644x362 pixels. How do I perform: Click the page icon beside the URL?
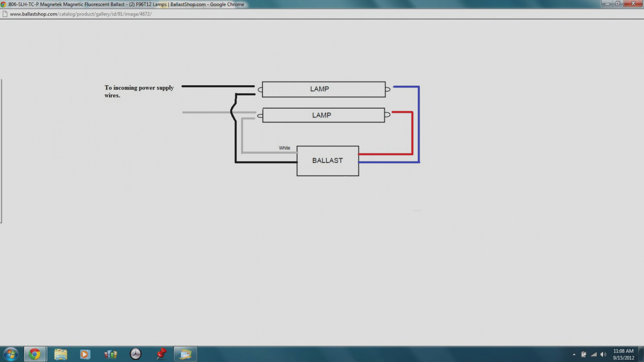pyautogui.click(x=5, y=14)
